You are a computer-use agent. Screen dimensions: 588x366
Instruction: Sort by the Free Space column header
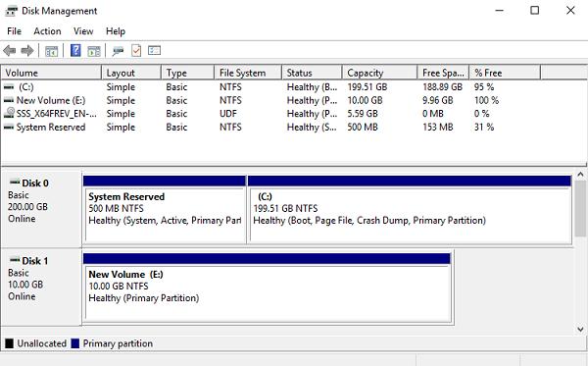coord(444,73)
